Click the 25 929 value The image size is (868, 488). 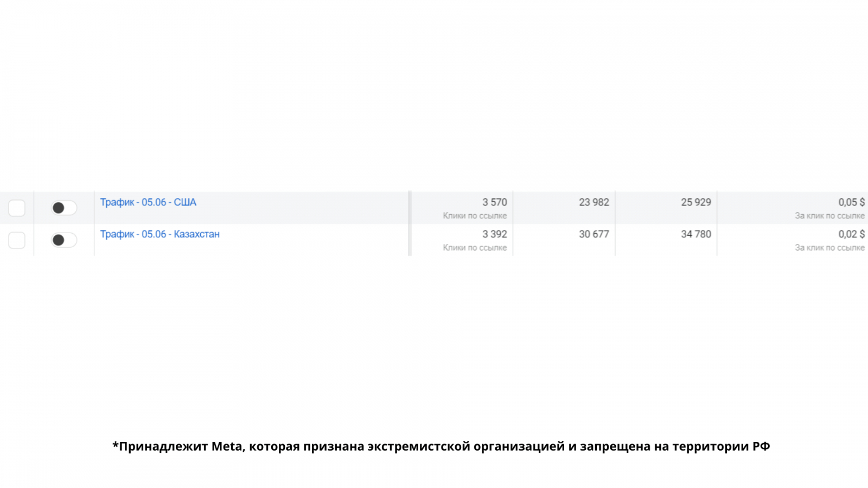[695, 202]
